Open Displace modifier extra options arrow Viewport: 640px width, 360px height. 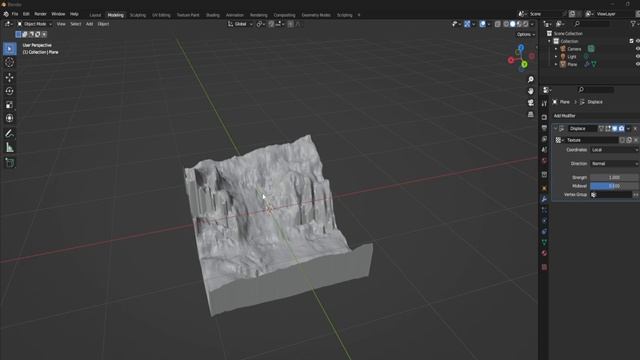coord(628,129)
